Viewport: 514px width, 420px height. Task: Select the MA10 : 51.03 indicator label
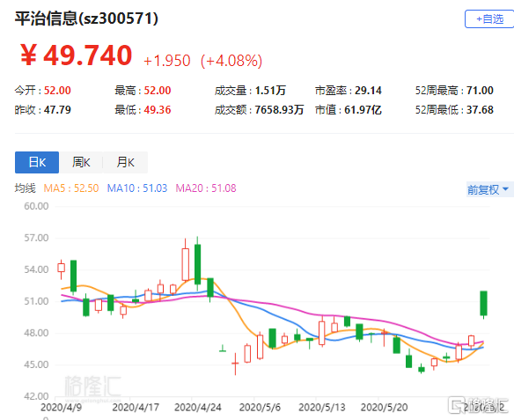tap(137, 188)
